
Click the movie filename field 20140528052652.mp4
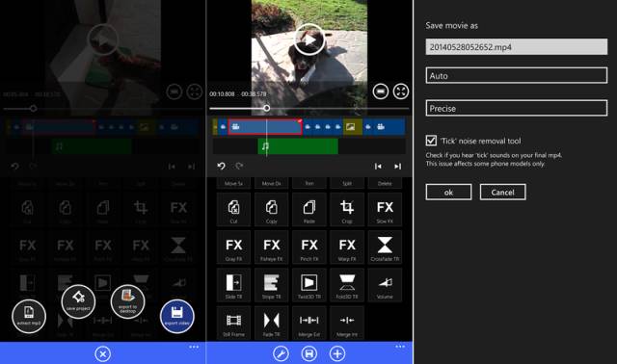tap(517, 47)
